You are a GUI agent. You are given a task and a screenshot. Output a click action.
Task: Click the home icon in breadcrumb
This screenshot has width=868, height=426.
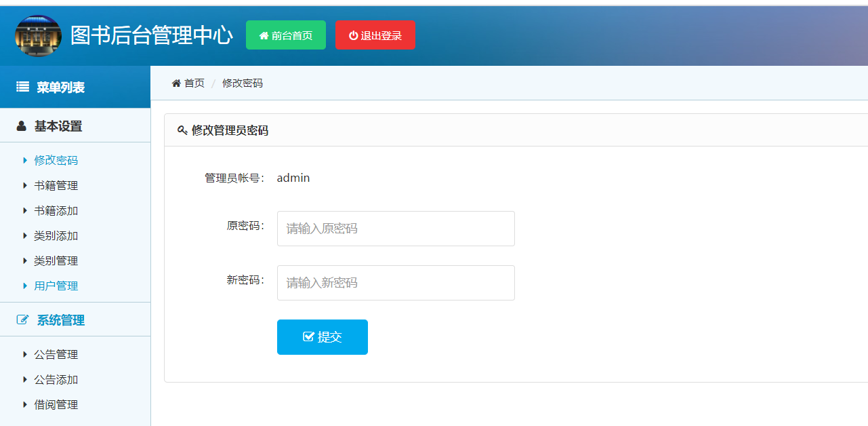(x=176, y=83)
